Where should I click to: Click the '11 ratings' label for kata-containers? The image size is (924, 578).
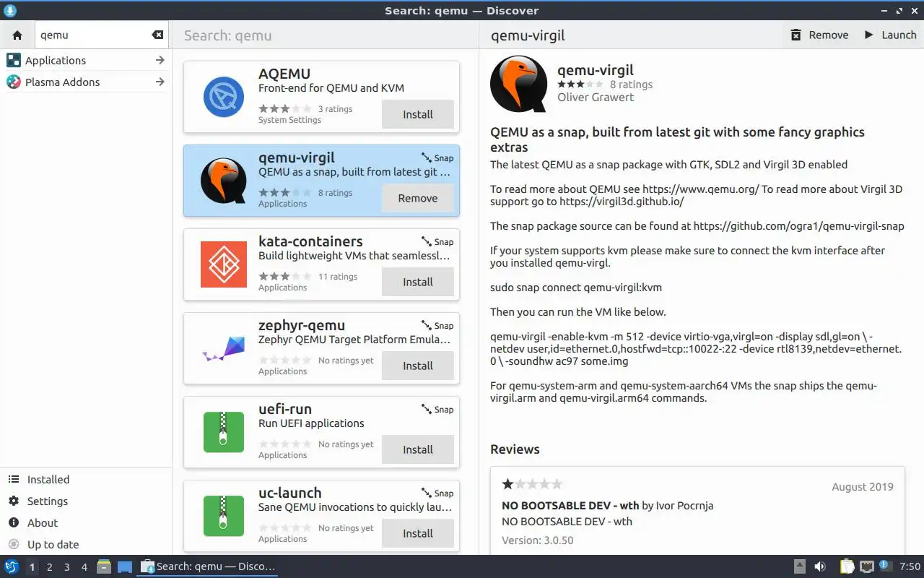click(x=338, y=276)
